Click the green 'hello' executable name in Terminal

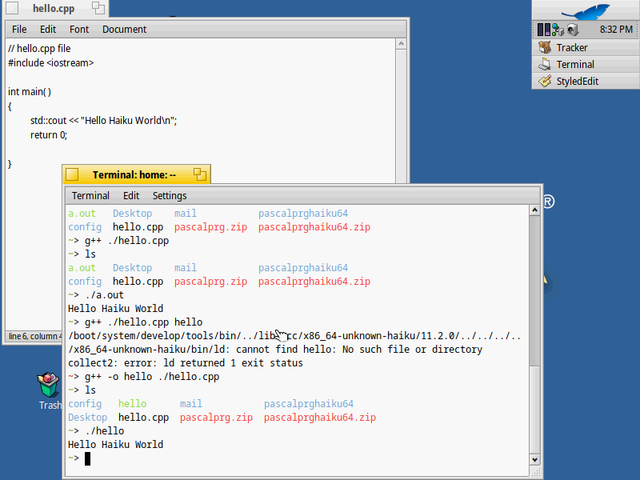point(132,404)
